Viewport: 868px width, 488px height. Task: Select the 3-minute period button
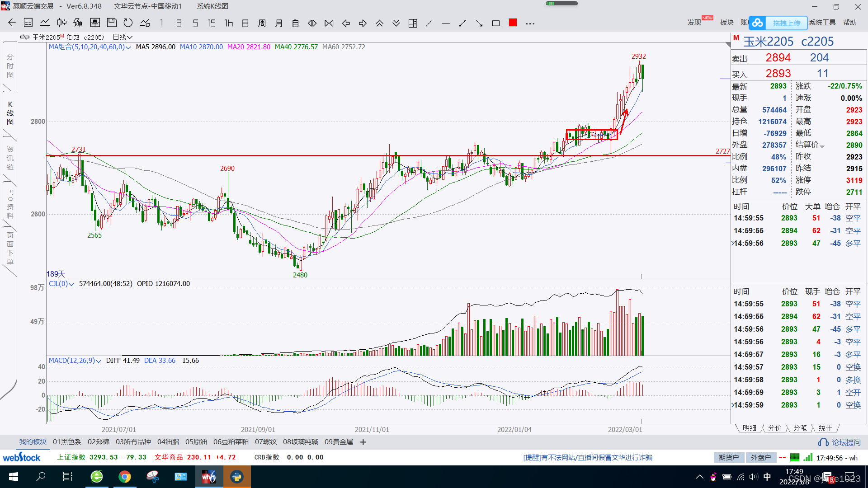pyautogui.click(x=179, y=23)
